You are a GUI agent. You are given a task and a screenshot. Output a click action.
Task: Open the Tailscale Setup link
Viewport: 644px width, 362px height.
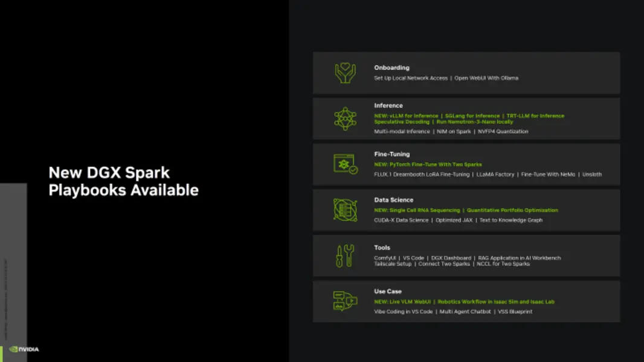(x=391, y=264)
